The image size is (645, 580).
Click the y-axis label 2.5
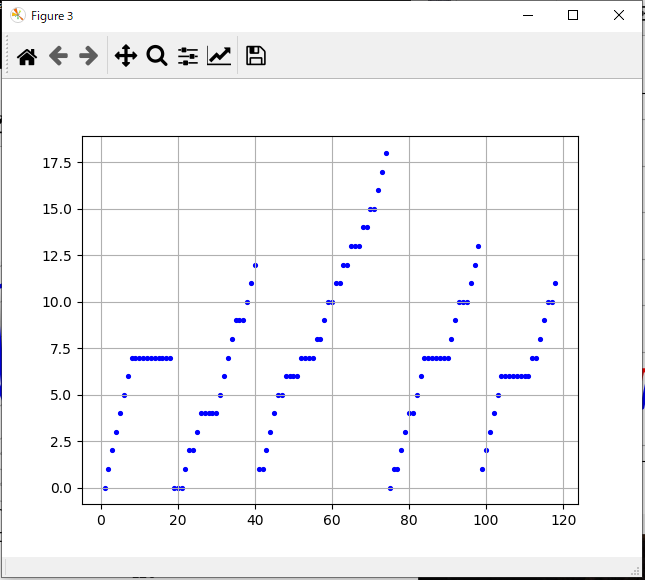click(61, 442)
